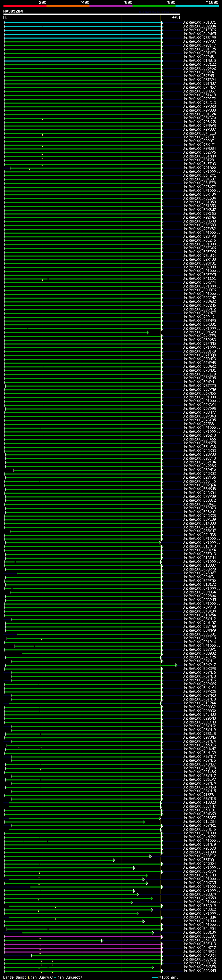
Task: Select UniRef100_B4JHU3 label
Action: point(199,714)
